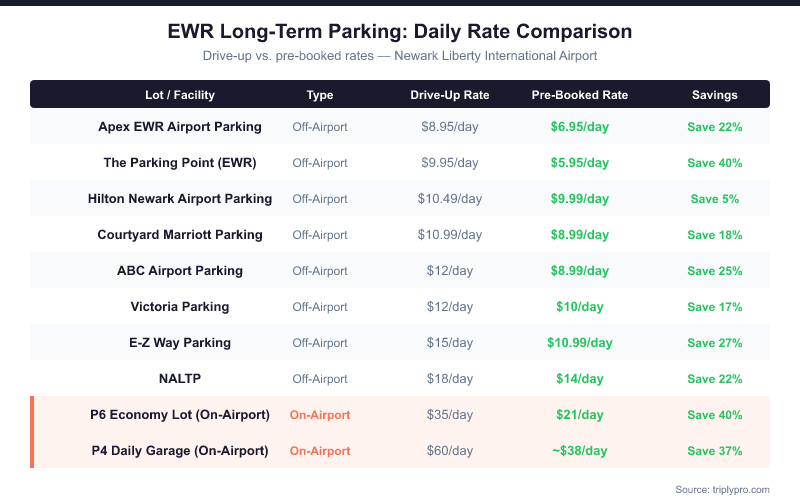The image size is (800, 500).
Task: Click the Drive-Up Rate column header
Action: pyautogui.click(x=450, y=95)
